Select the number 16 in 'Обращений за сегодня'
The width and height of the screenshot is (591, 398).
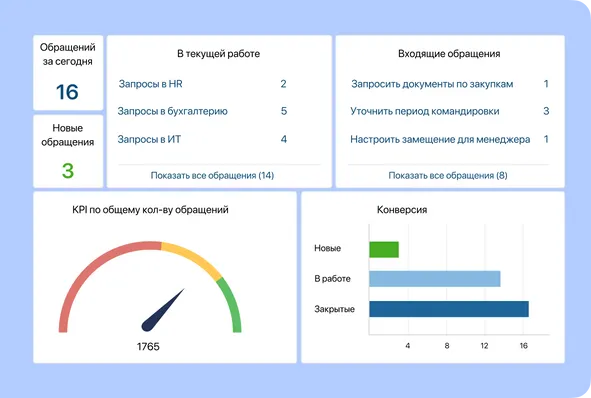coord(67,92)
